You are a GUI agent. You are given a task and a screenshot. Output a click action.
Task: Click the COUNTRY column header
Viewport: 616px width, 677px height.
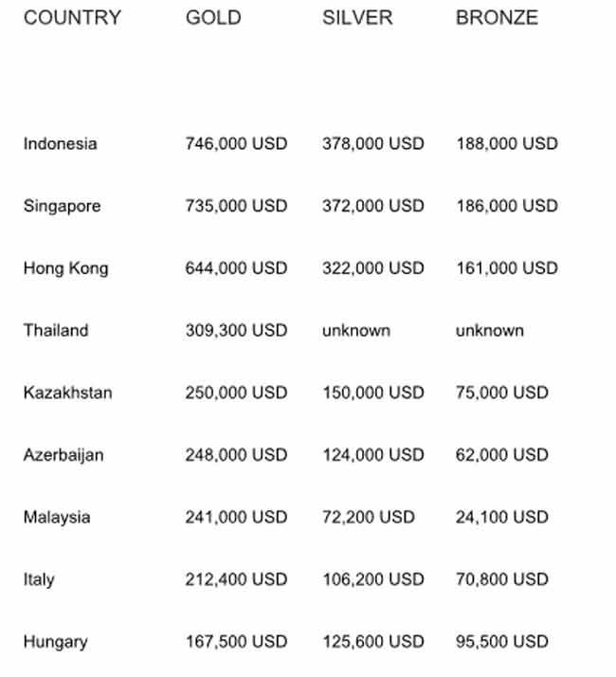tap(72, 18)
